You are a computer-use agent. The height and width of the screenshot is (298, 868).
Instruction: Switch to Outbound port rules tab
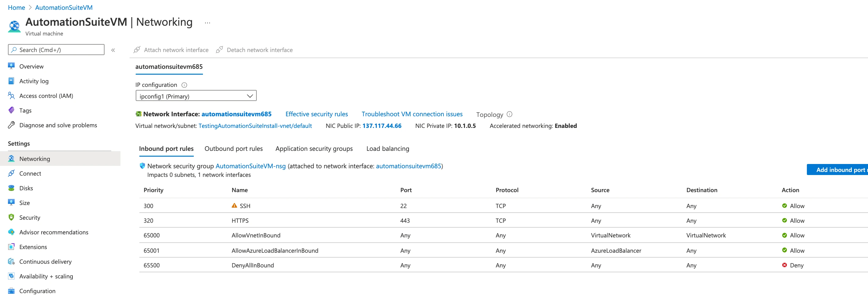(x=234, y=148)
